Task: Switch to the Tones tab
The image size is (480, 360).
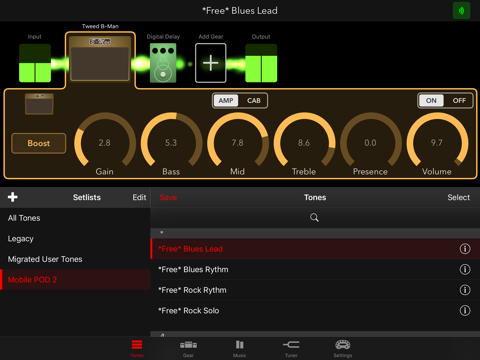Action: pos(137,348)
